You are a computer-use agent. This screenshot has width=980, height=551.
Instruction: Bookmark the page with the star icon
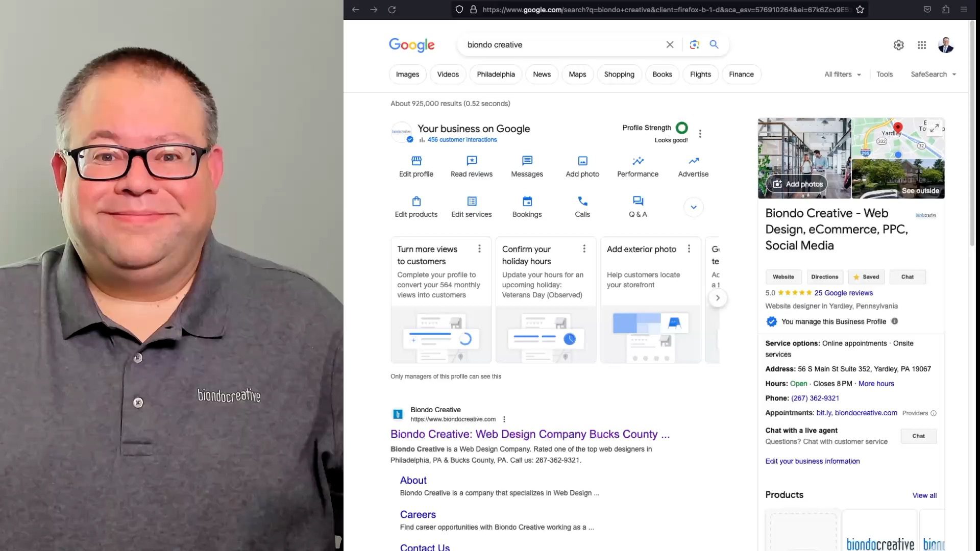[x=860, y=10]
